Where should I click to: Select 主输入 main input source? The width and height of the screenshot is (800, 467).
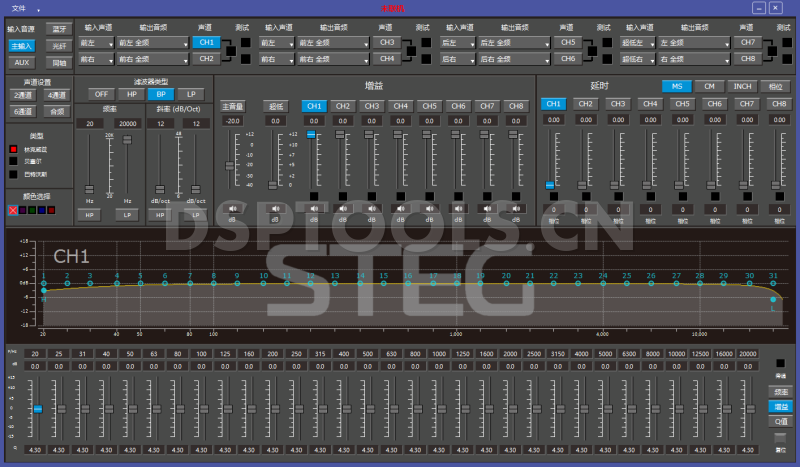pos(22,46)
